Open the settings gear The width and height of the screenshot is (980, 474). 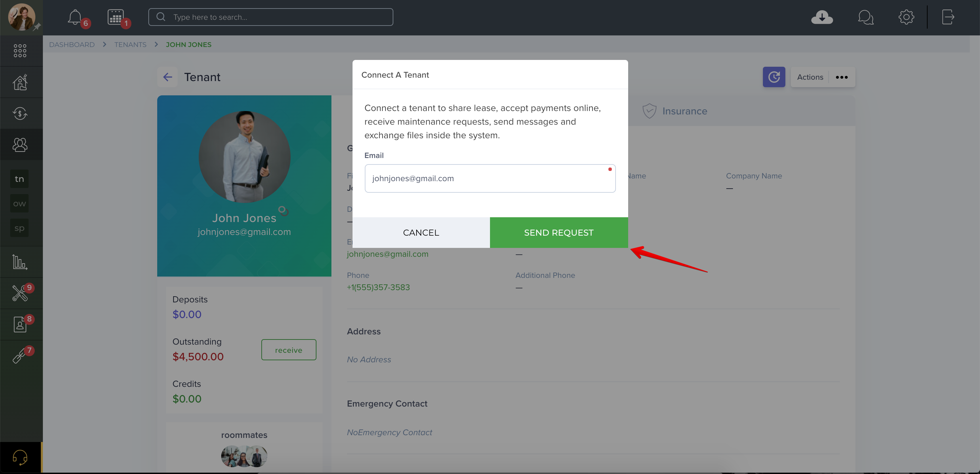click(x=906, y=17)
